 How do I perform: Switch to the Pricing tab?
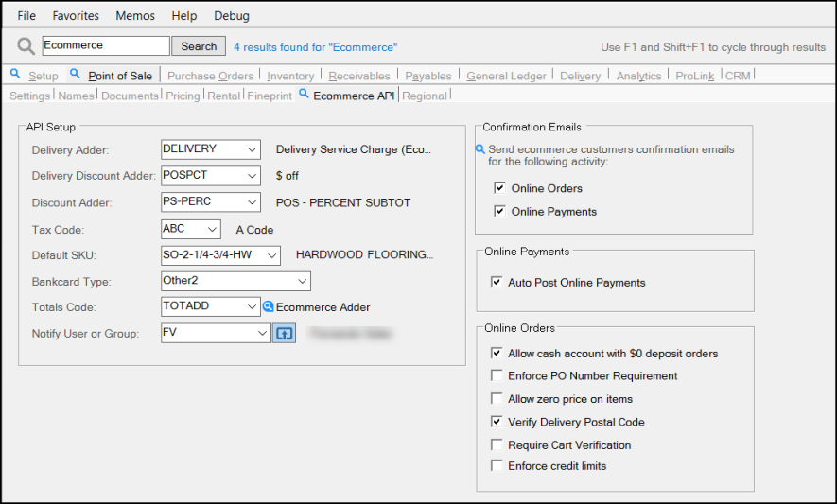click(183, 96)
